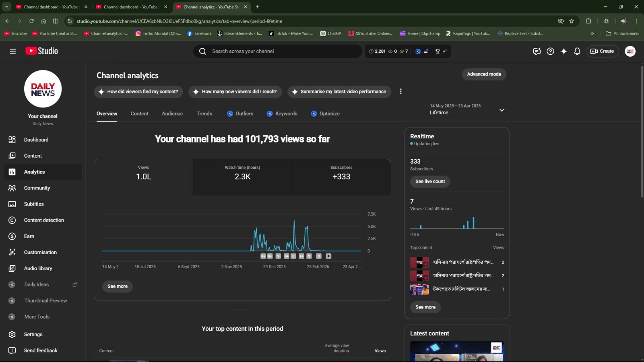
Task: Select the Subscribers metric card
Action: tap(341, 177)
